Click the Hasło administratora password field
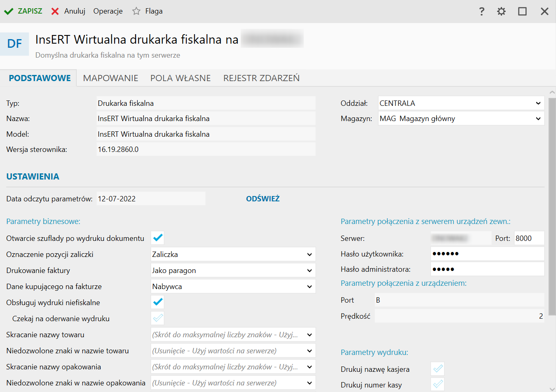Image resolution: width=556 pixels, height=392 pixels. (487, 269)
